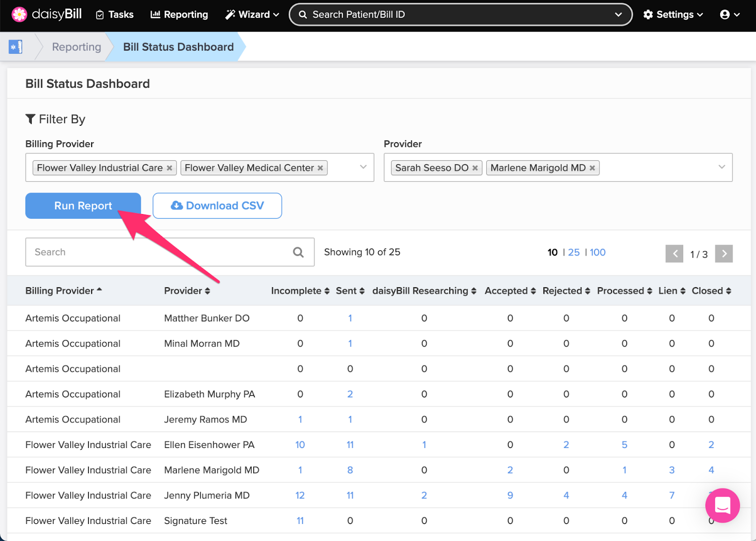Sort by Sent column
The height and width of the screenshot is (541, 756).
tap(350, 291)
